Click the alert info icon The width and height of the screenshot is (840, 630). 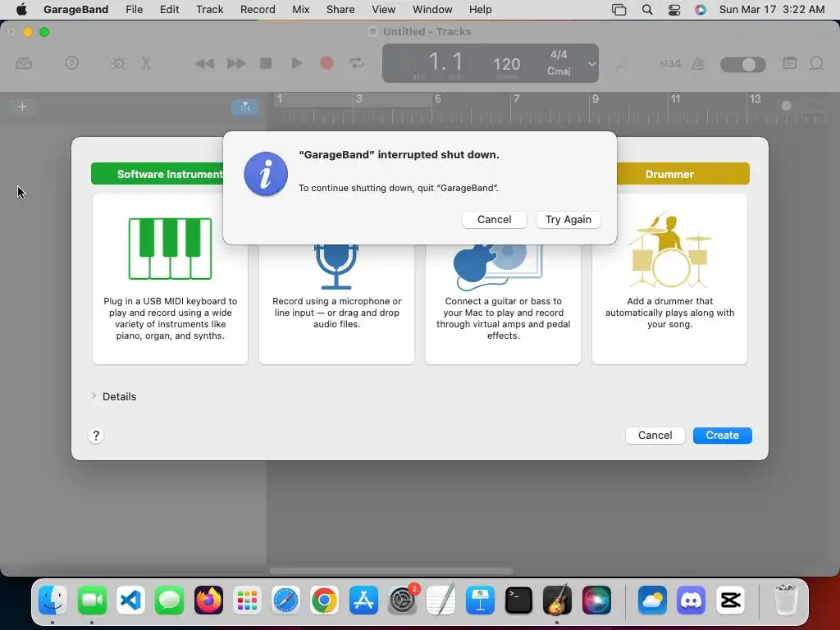click(266, 174)
